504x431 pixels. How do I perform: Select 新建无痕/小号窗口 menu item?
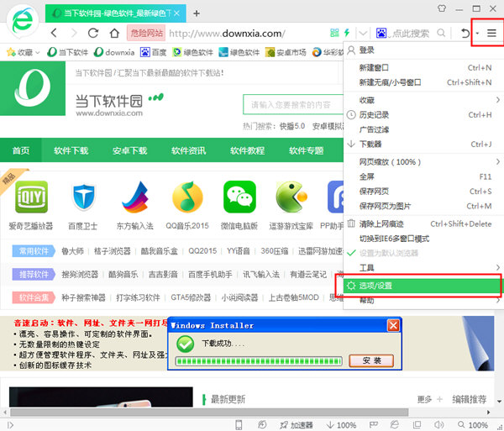(423, 82)
